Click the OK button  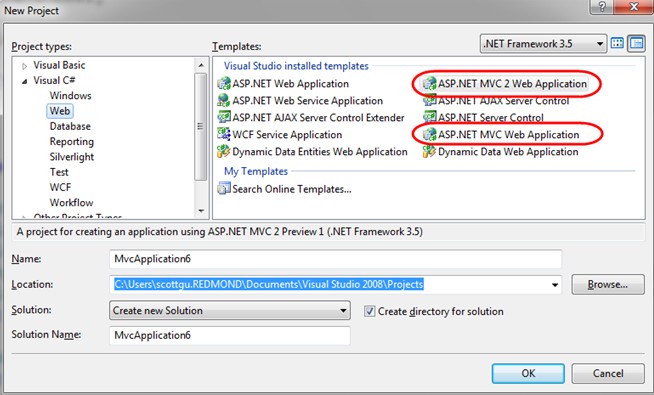point(528,373)
